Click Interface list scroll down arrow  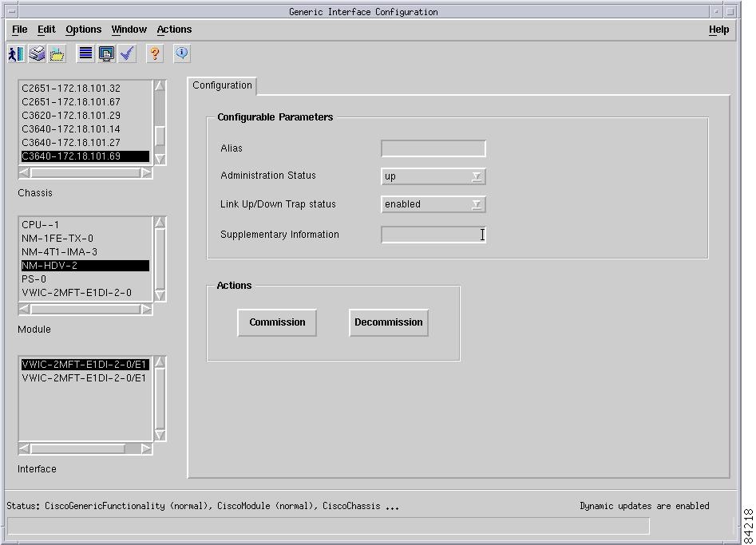click(160, 435)
